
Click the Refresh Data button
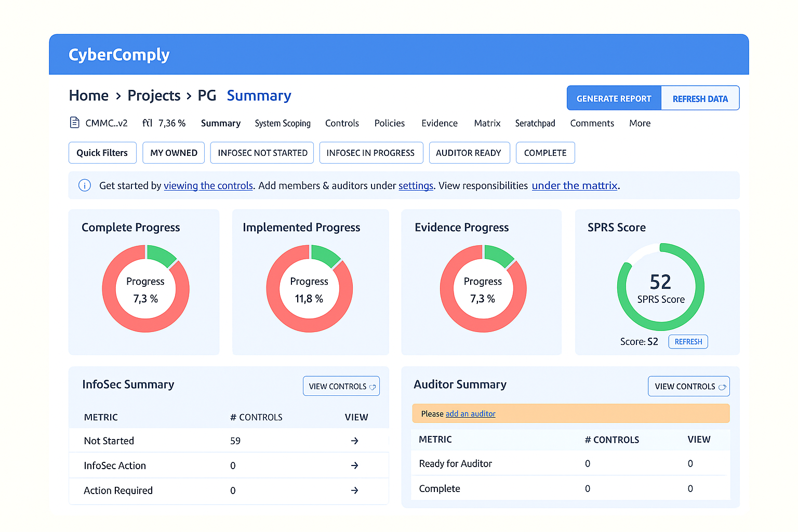click(x=700, y=98)
